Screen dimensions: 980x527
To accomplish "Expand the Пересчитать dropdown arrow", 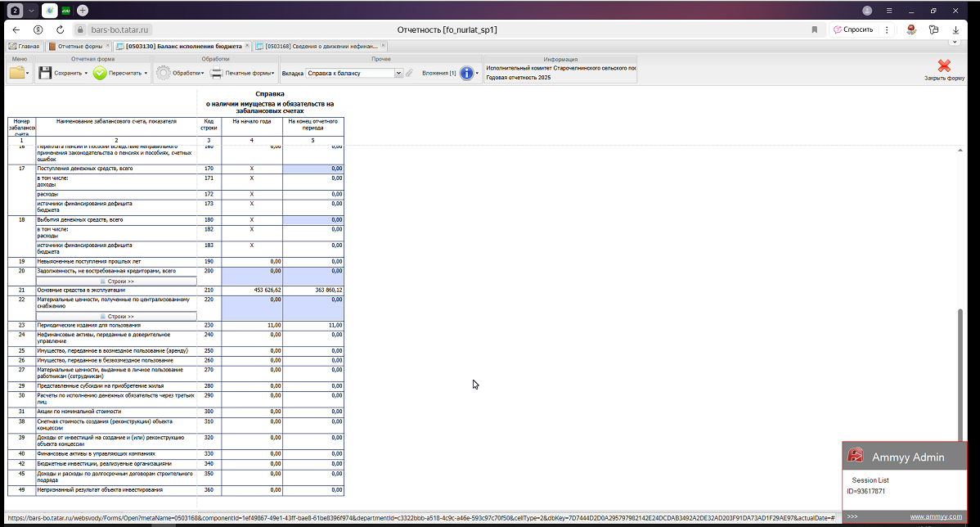I will 146,73.
